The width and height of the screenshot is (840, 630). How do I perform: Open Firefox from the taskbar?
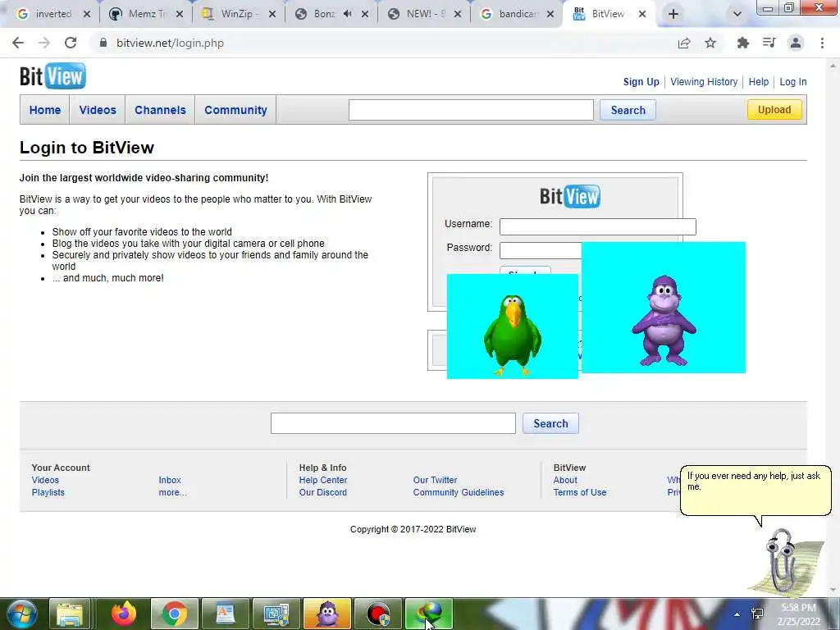click(124, 614)
